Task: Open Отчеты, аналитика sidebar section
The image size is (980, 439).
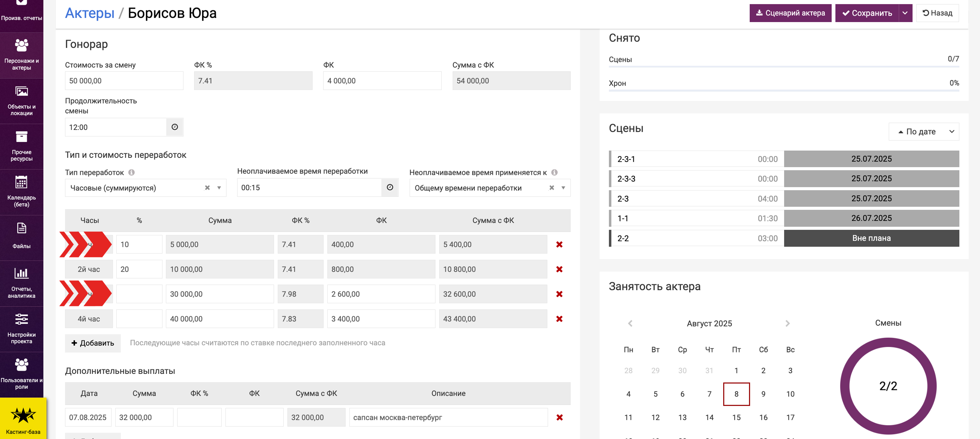Action: [22, 283]
